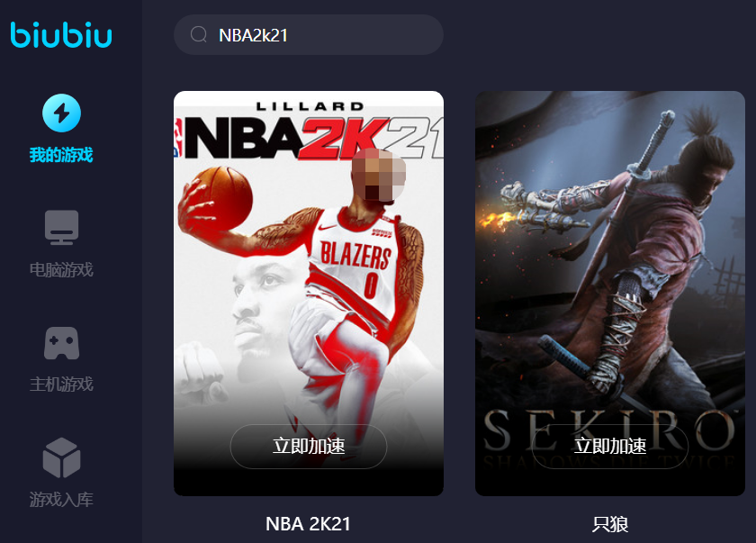Click the SEKIRO lettering on cover art
This screenshot has height=543, width=756.
point(610,430)
